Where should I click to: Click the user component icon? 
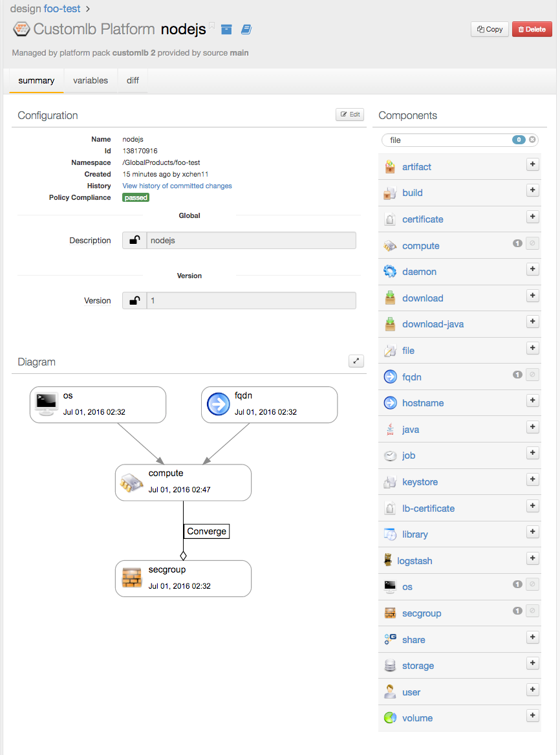389,692
